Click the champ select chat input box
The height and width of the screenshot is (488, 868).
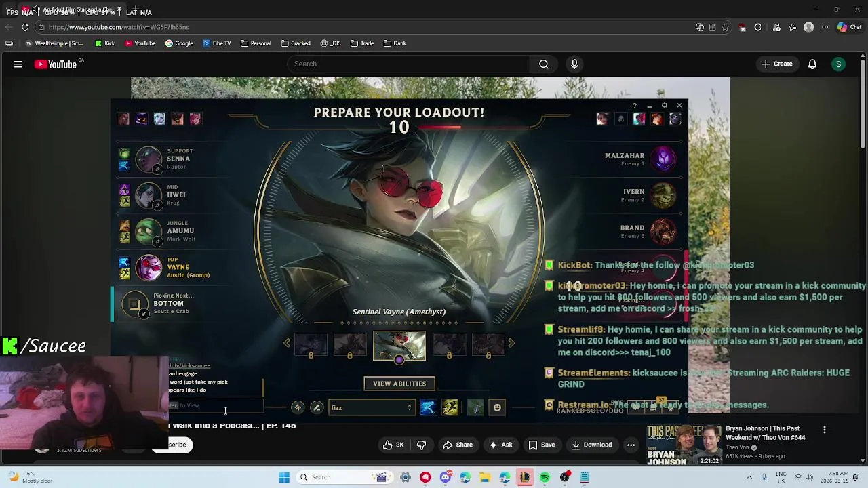216,406
